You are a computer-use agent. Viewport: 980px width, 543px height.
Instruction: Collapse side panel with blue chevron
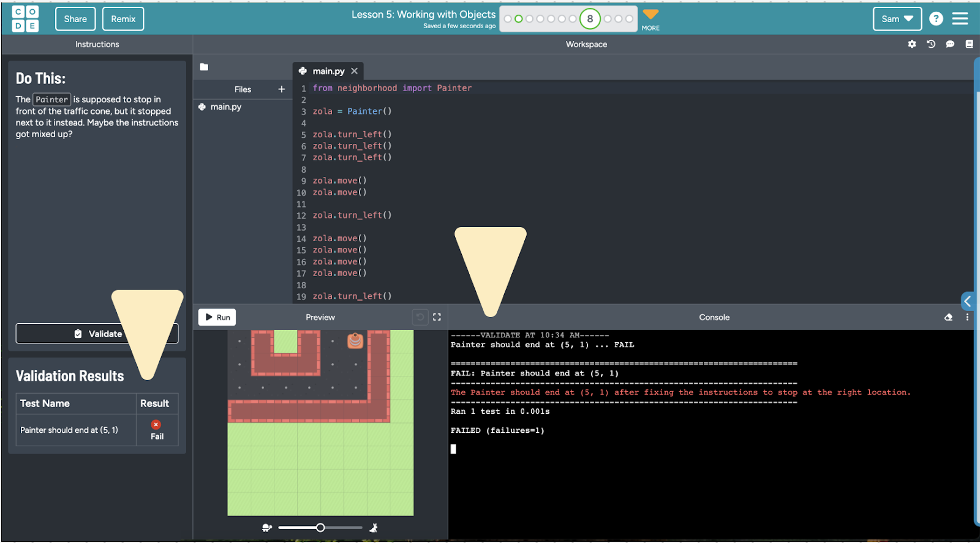pos(968,301)
